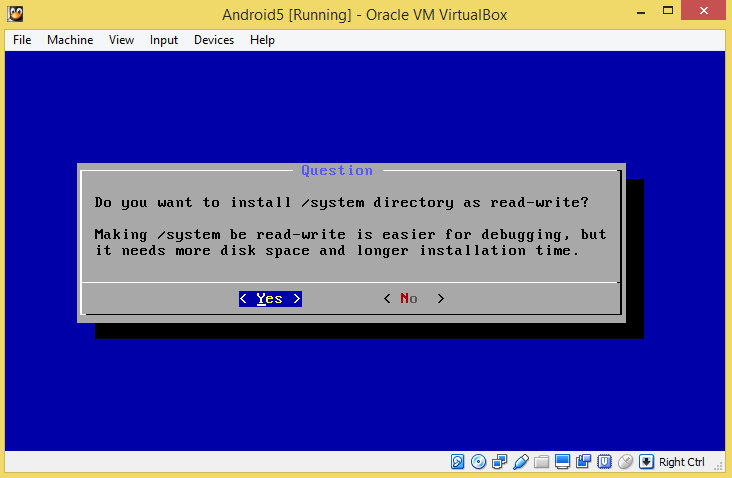Screen dimensions: 732x478
Task: Open the File menu
Action: tap(22, 40)
